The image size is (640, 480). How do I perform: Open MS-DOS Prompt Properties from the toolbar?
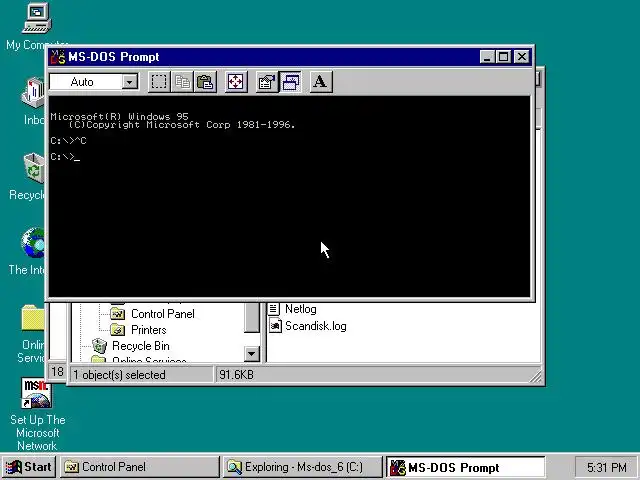(267, 82)
